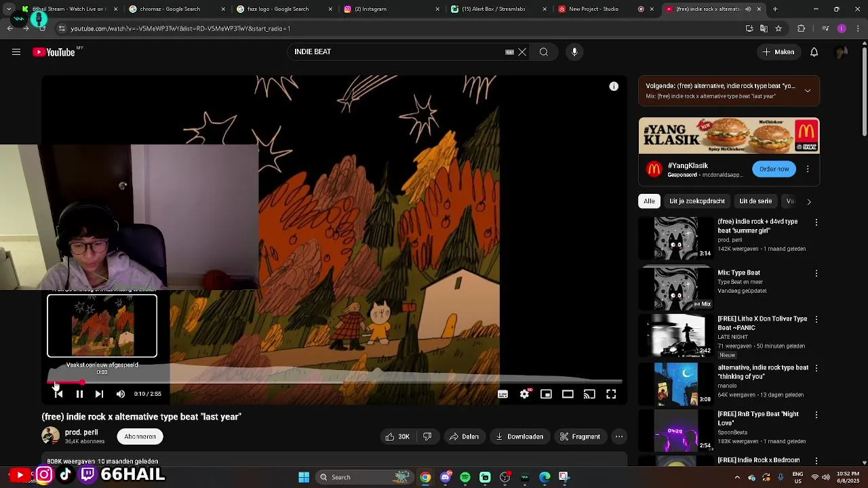
Task: Open the player settings gear
Action: (x=524, y=394)
